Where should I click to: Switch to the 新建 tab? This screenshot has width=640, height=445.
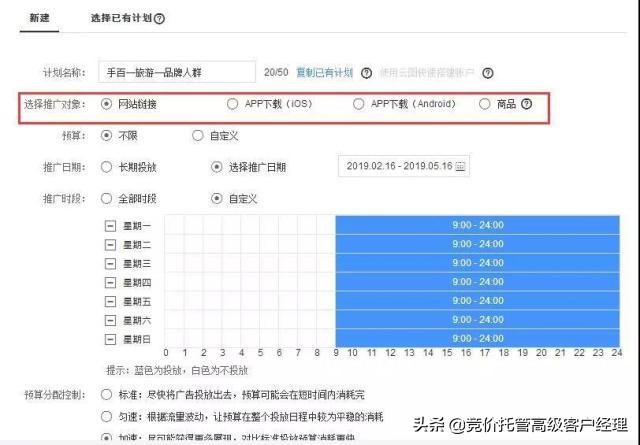pyautogui.click(x=39, y=18)
